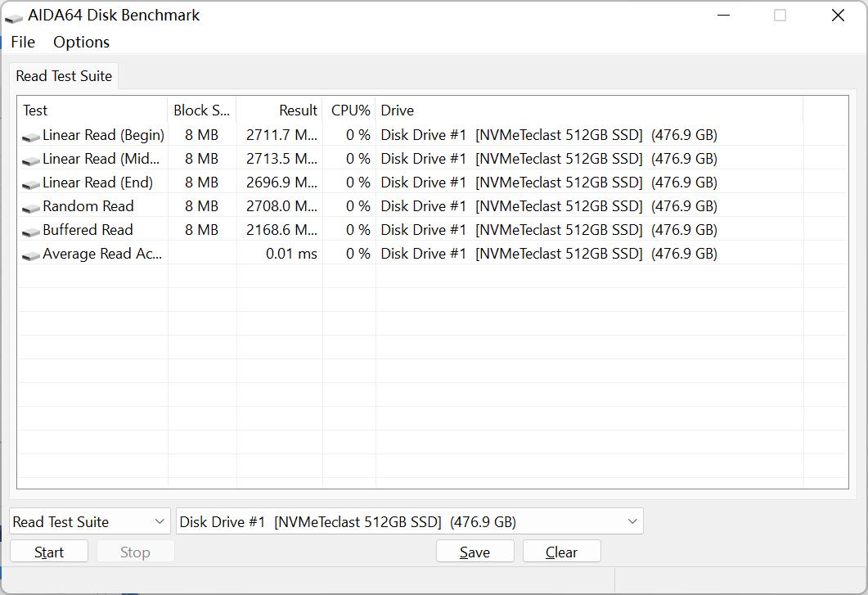The image size is (868, 595).
Task: Select the Average Read Ac... row text
Action: [x=102, y=254]
